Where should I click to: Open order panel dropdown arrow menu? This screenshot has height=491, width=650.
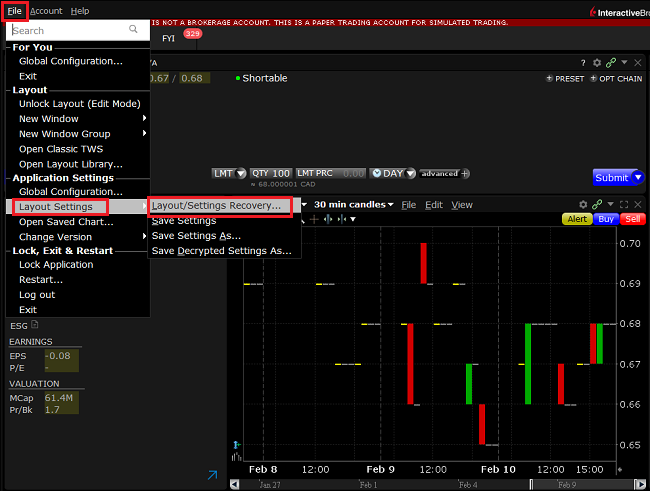[x=624, y=63]
